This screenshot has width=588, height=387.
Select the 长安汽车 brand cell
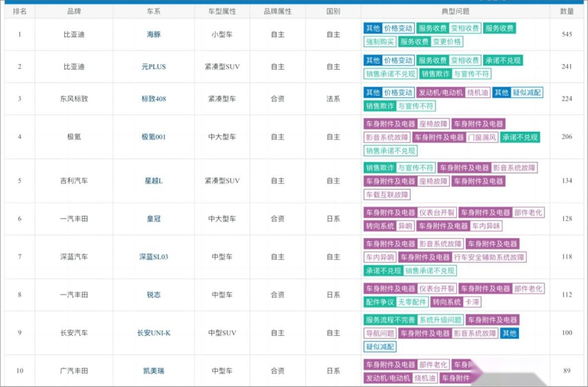74,333
